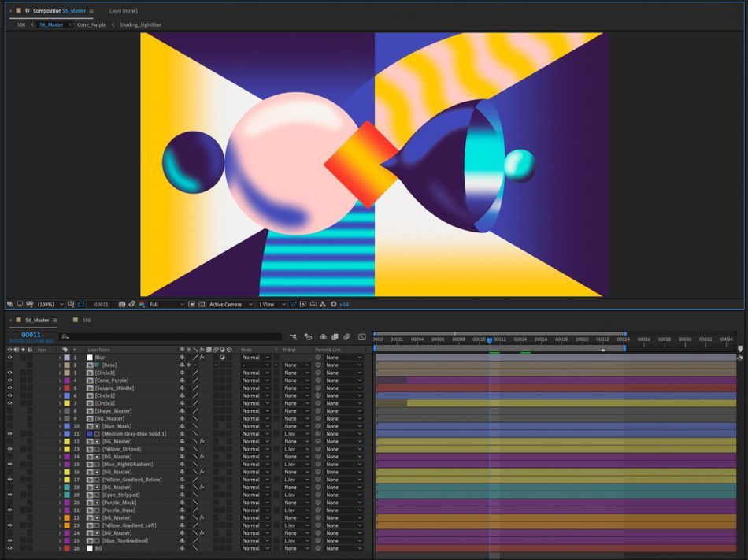The width and height of the screenshot is (748, 560).
Task: Click the blue current time 00011 display
Action: (x=31, y=335)
